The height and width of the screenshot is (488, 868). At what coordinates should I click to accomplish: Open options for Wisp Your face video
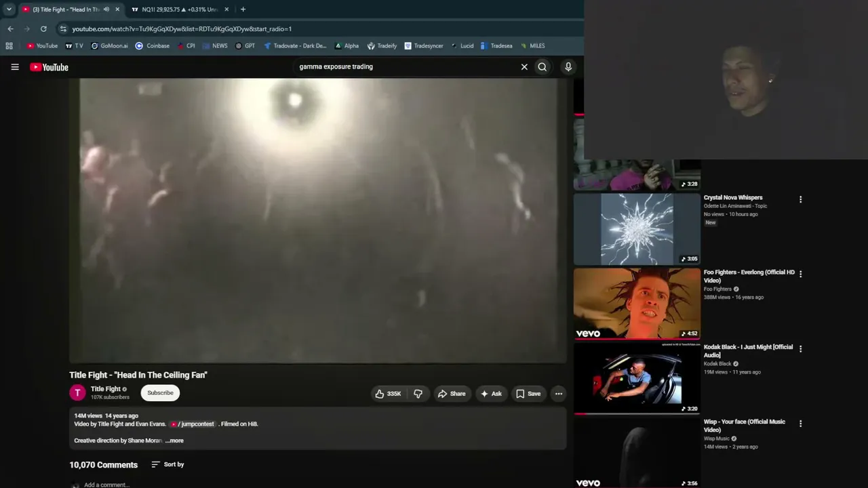pyautogui.click(x=801, y=424)
